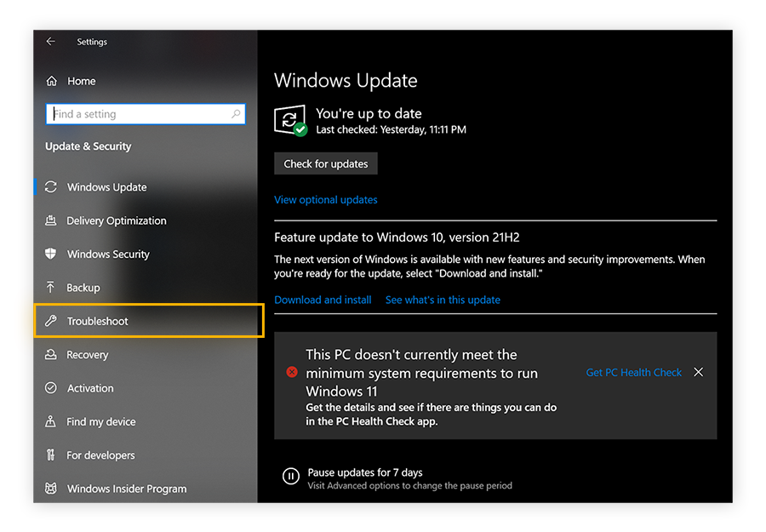Select the Windows Insider Program icon
Screen dimensions: 766x532
click(x=52, y=489)
